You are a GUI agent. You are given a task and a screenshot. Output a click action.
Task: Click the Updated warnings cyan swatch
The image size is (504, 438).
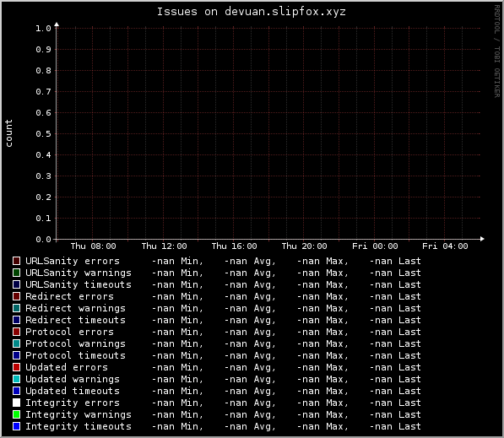coord(16,379)
